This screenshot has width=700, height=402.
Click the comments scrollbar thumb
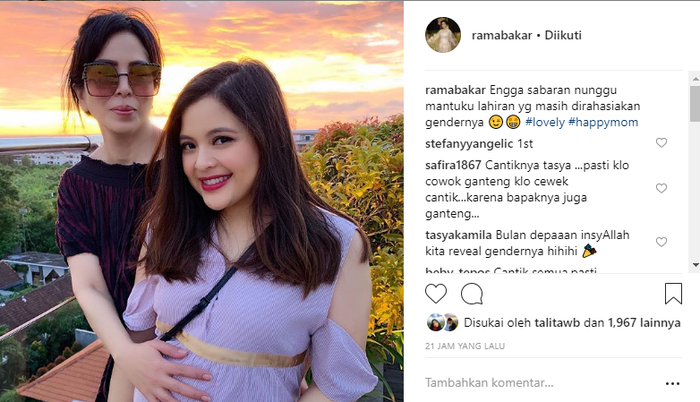coord(695,104)
